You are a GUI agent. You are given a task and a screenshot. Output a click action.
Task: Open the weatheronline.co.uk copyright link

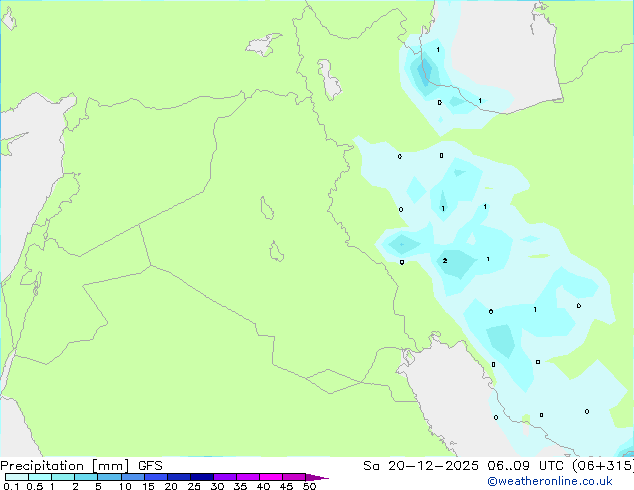(550, 481)
